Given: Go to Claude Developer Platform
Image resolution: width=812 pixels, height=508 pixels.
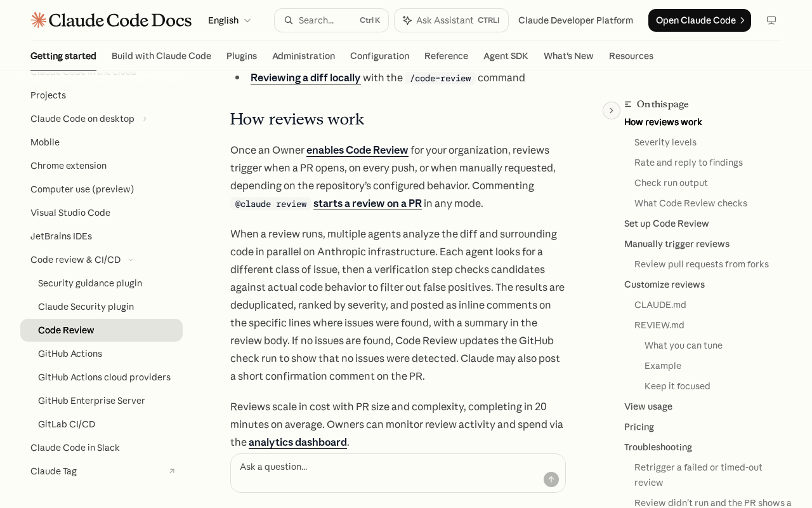Looking at the screenshot, I should coord(575,20).
